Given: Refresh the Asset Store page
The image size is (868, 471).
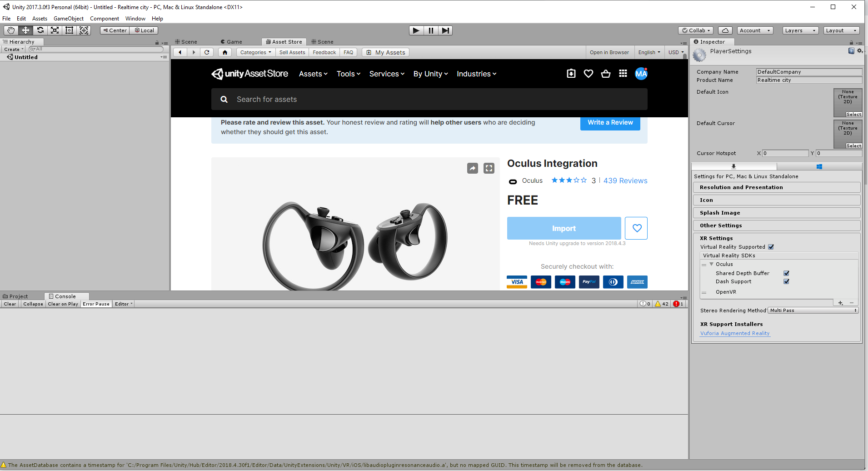Looking at the screenshot, I should tap(207, 52).
